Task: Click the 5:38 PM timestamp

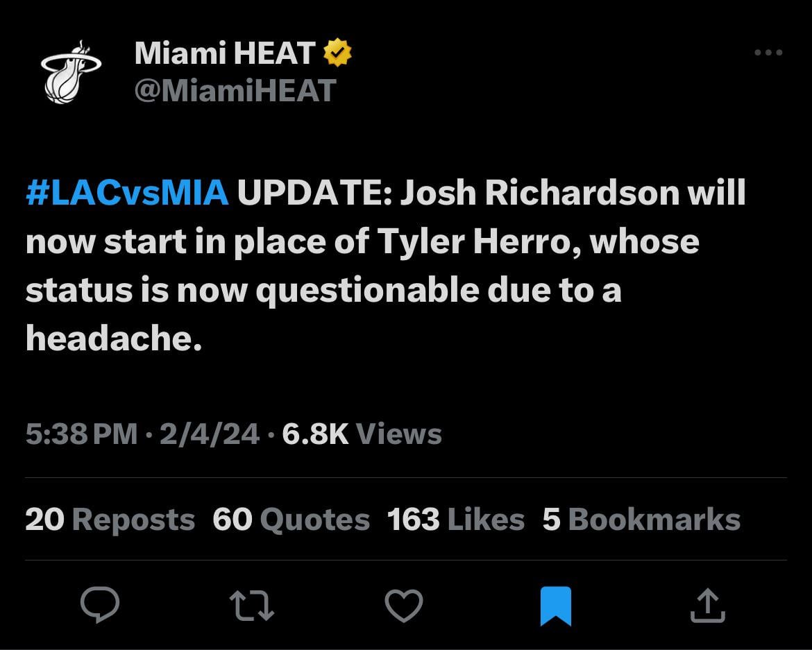Action: pyautogui.click(x=81, y=435)
